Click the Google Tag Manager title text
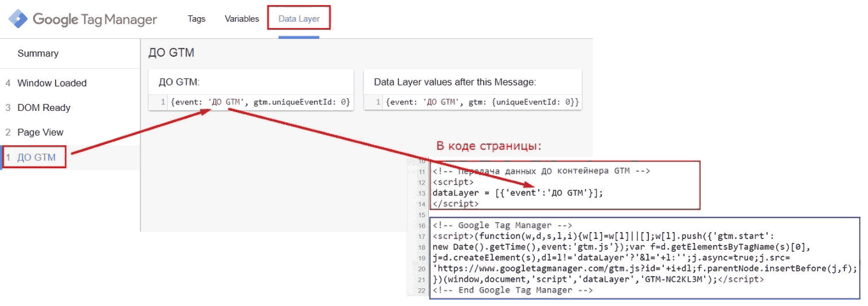The height and width of the screenshot is (306, 868). [94, 20]
